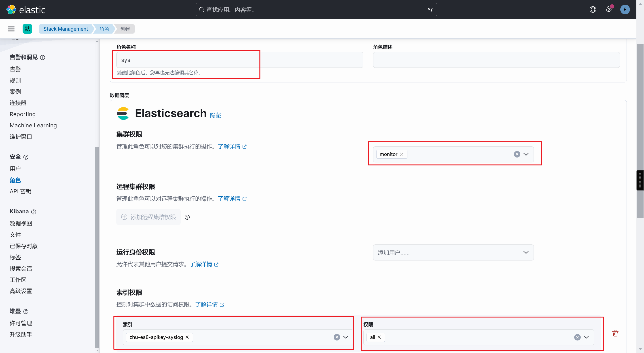Clear all cluster privileges

click(x=517, y=154)
